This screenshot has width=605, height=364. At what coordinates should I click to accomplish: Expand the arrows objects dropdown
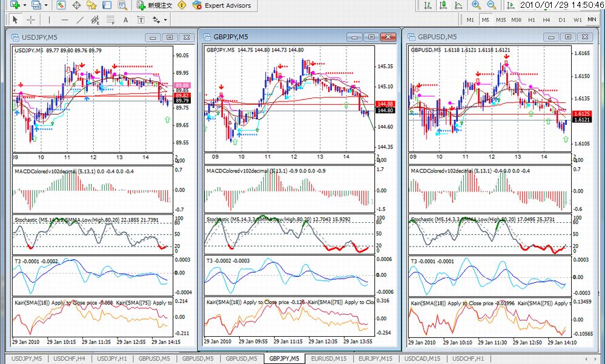point(165,20)
